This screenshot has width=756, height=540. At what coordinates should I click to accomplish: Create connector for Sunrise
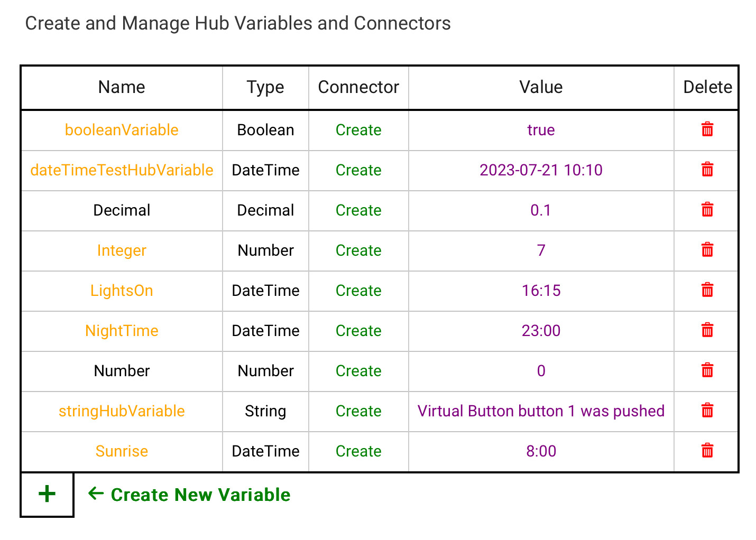click(x=358, y=451)
